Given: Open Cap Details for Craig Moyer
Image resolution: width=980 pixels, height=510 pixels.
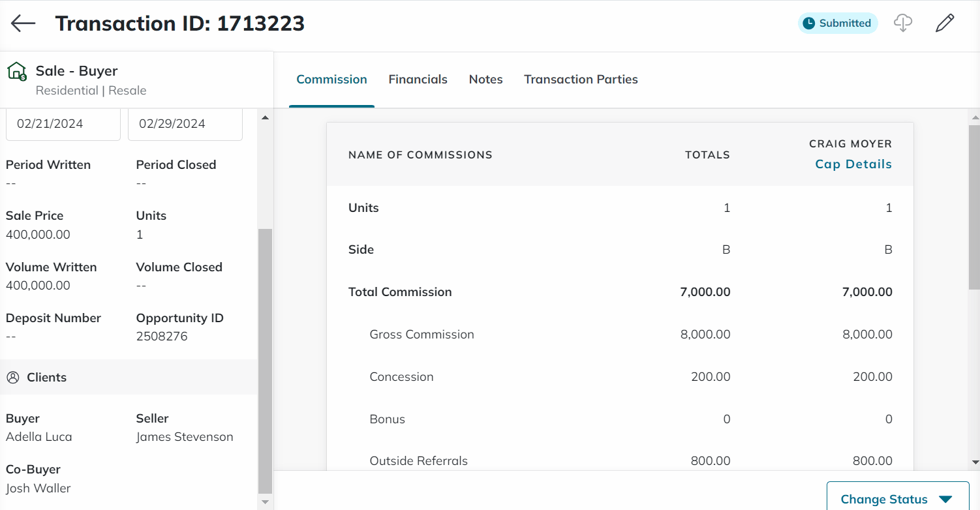Looking at the screenshot, I should pos(853,164).
